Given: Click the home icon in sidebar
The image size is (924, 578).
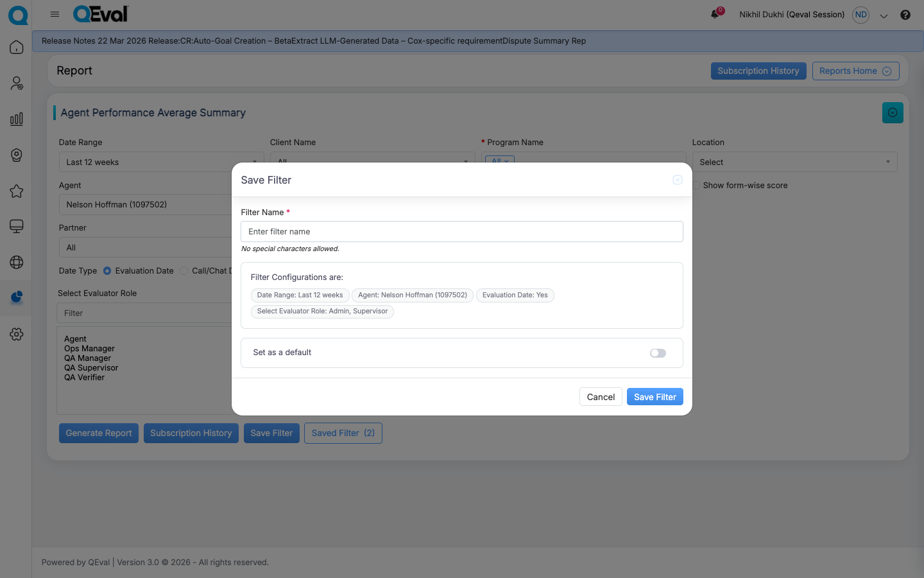Looking at the screenshot, I should click(17, 48).
